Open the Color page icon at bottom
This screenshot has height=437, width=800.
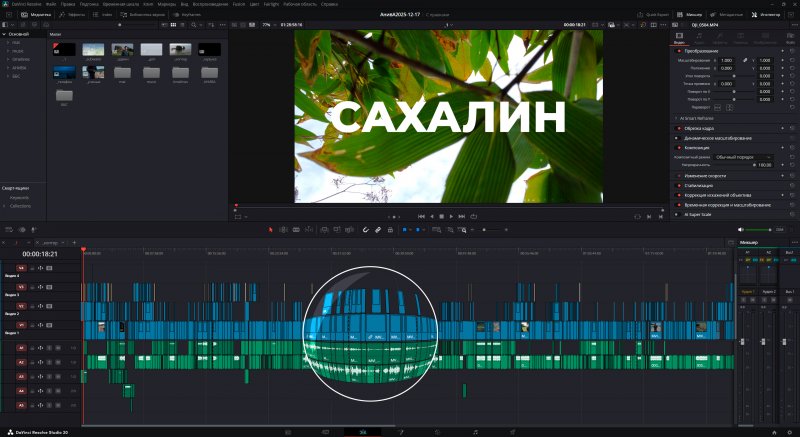point(438,432)
